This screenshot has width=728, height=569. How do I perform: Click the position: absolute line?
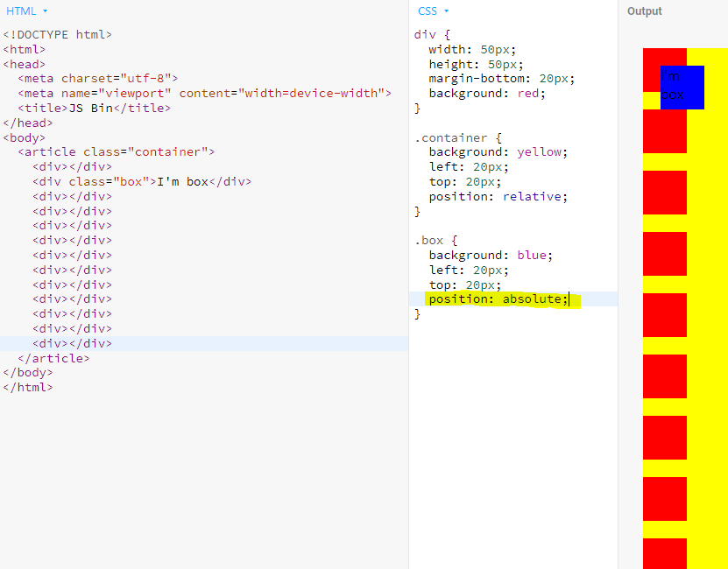pos(498,299)
